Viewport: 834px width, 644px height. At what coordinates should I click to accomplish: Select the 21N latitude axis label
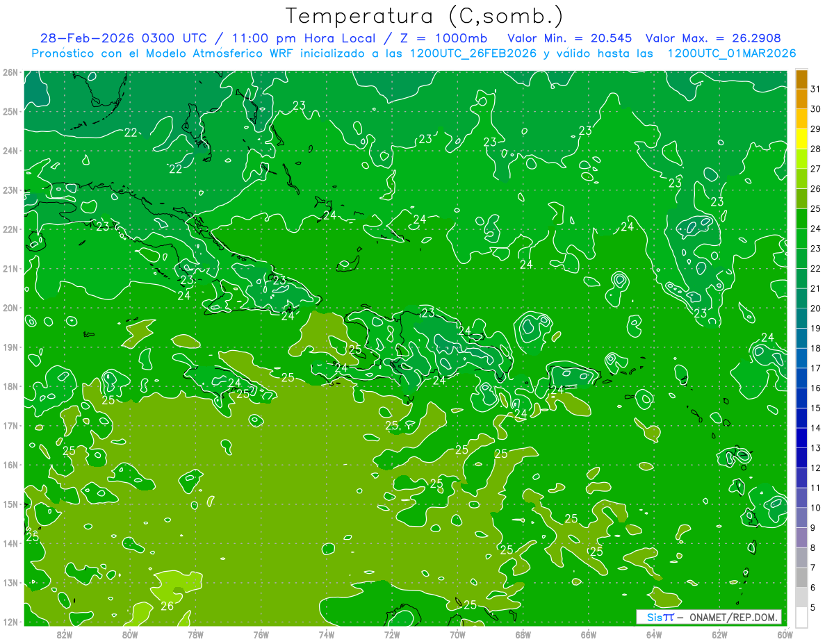(10, 268)
